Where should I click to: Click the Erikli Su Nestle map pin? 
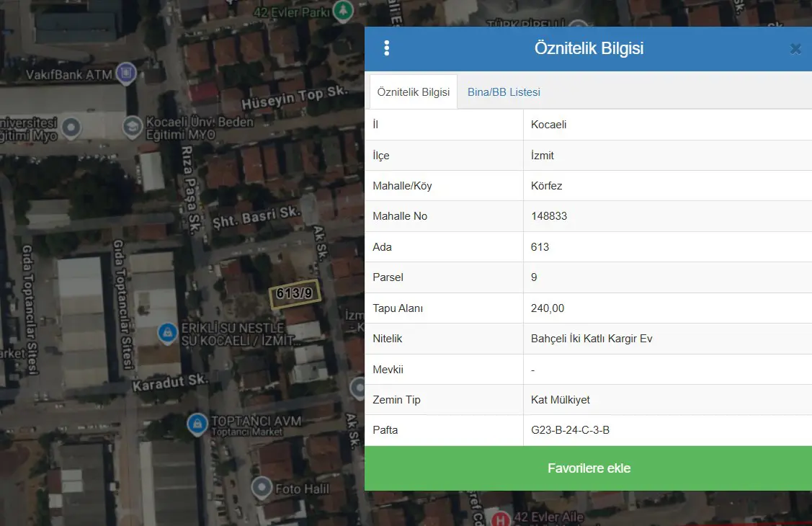(x=167, y=332)
